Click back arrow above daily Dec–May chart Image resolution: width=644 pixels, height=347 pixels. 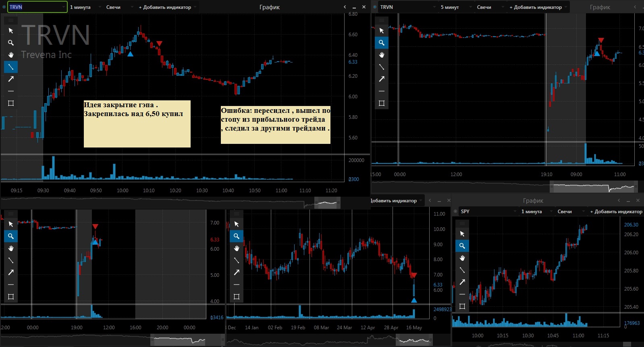pos(430,200)
